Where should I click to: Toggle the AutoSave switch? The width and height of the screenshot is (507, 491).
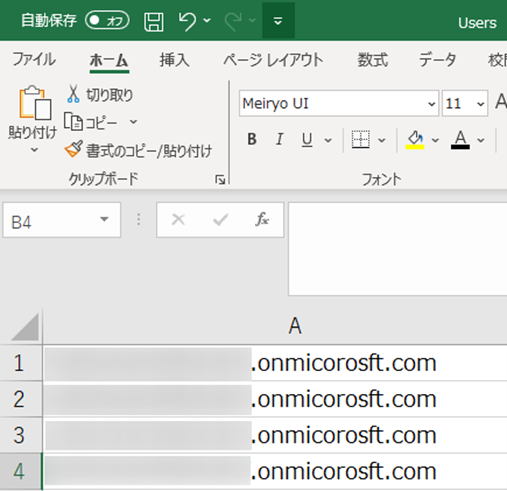[x=107, y=21]
